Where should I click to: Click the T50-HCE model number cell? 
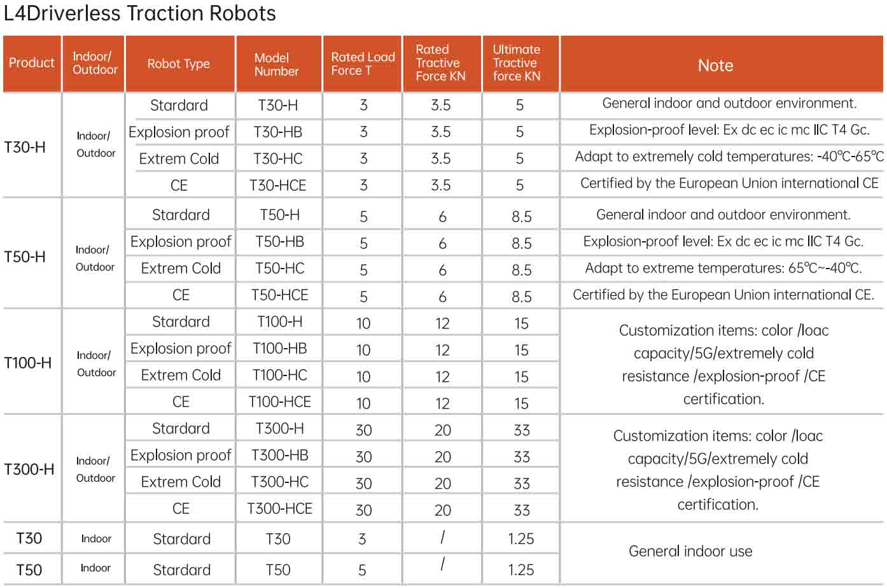coord(280,295)
